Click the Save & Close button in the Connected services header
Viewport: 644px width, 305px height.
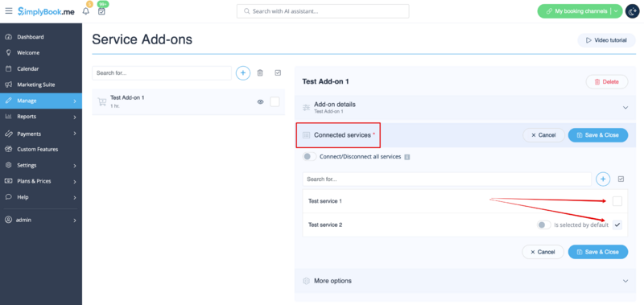point(598,135)
